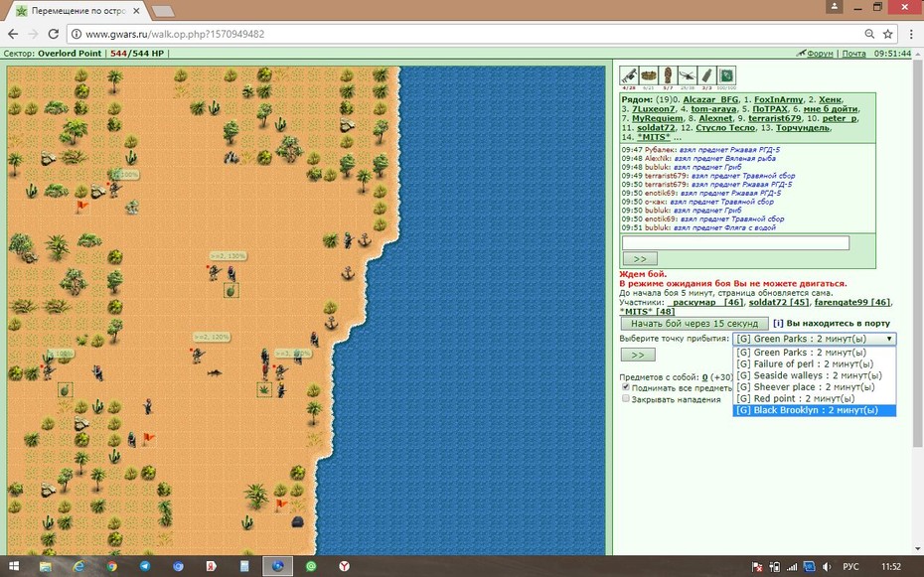Click the 'Overlord Point' sector name
924x577 pixels.
click(70, 53)
